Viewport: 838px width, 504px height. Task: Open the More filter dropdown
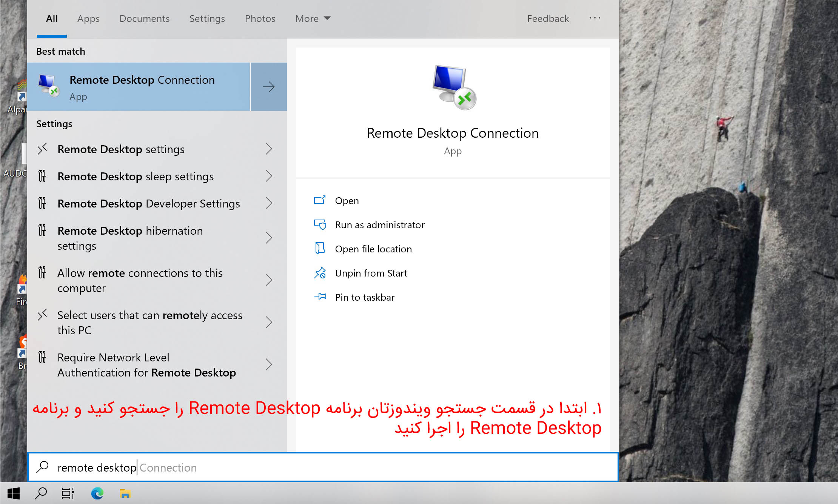coord(313,18)
